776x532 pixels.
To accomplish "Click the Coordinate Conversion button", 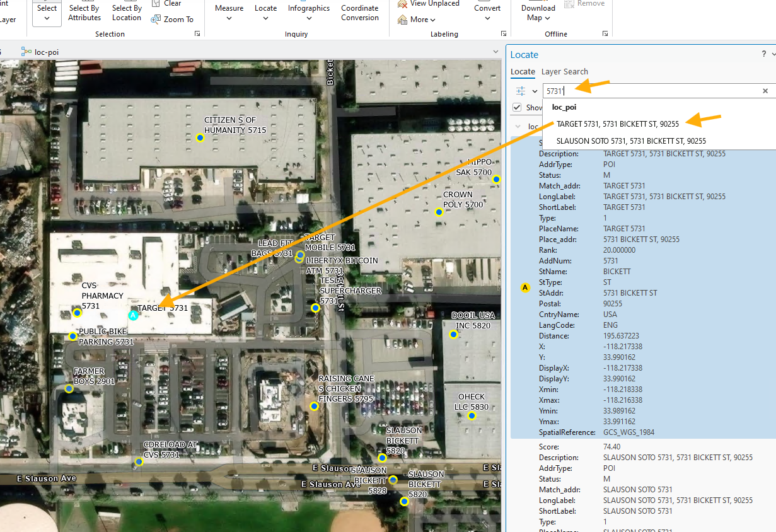I will coord(360,13).
